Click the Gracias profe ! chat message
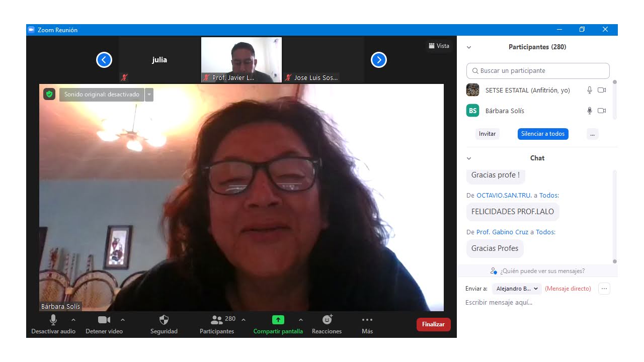Screen dimensions: 644x362 (496, 175)
